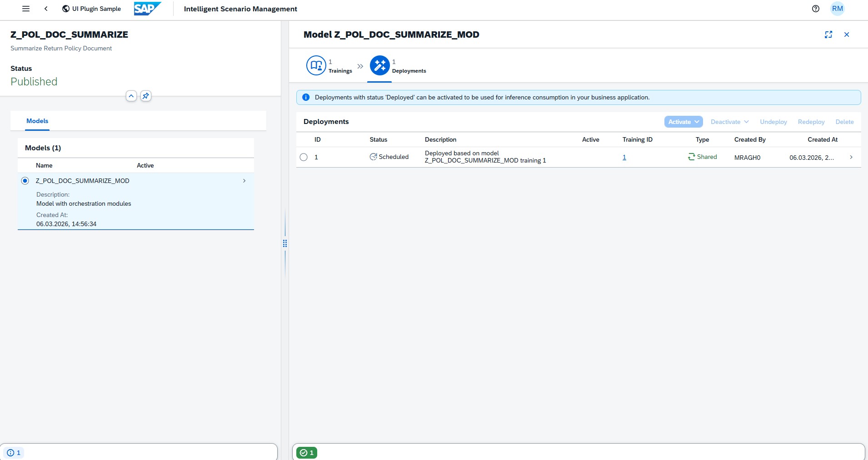Screen dimensions: 868x460
Task: Click the Active column header in deployments
Action: (591, 139)
